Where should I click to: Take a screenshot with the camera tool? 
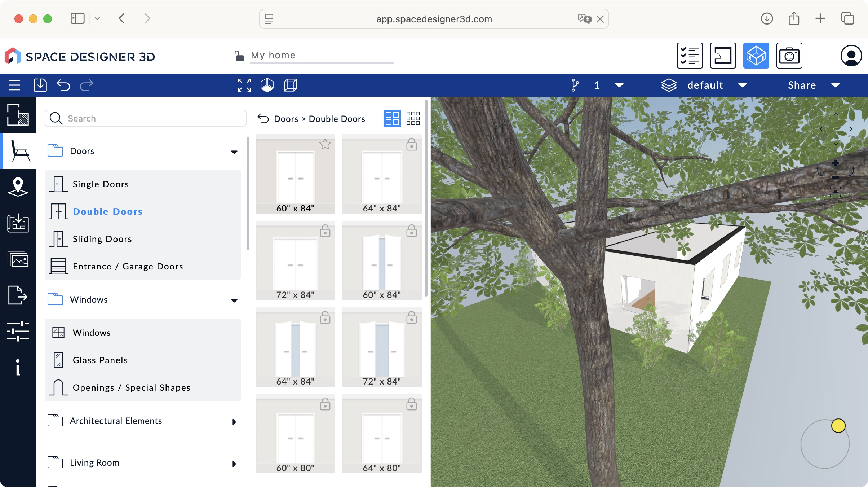(x=789, y=56)
